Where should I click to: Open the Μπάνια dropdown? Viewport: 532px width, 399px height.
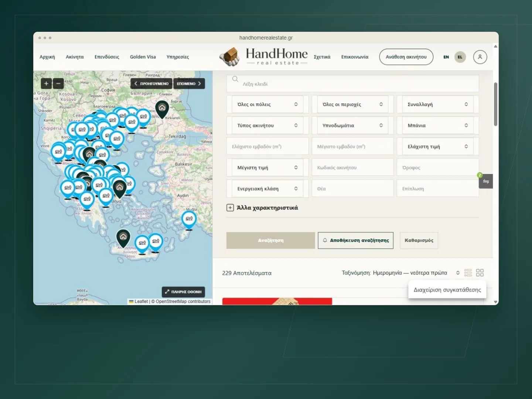[438, 125]
